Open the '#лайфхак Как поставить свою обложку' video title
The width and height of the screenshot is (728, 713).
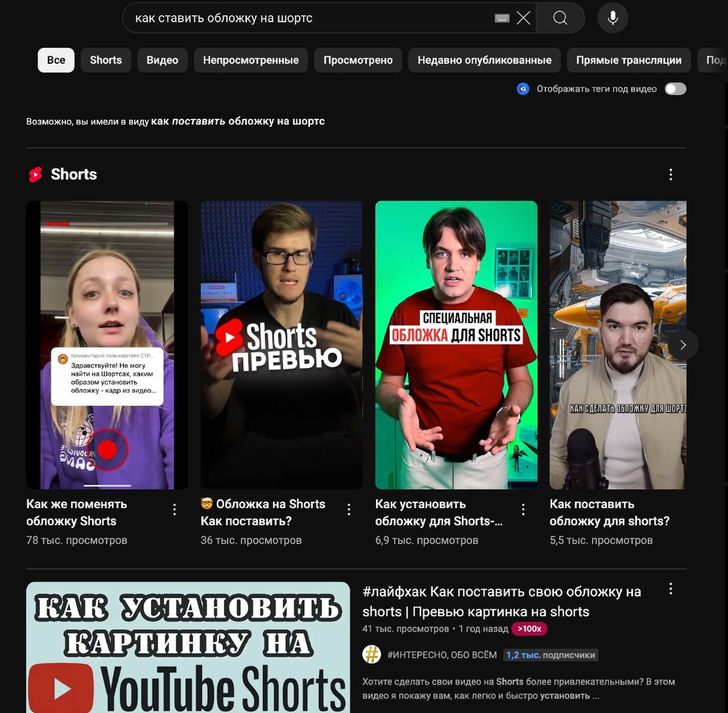tap(502, 601)
